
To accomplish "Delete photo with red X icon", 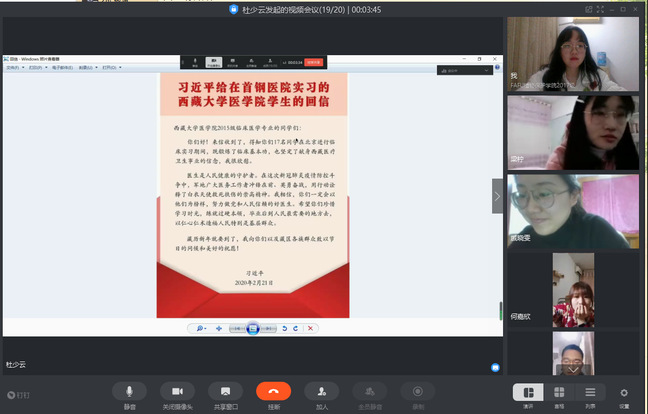I will point(311,328).
